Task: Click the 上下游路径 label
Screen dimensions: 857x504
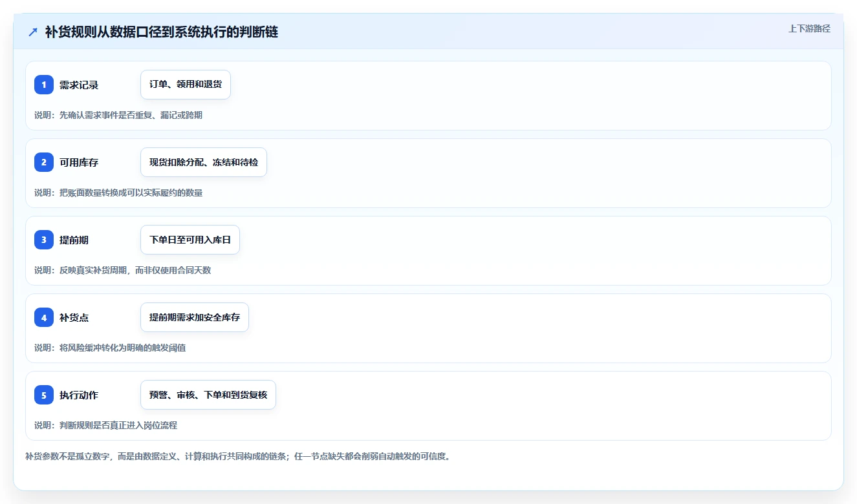Action: coord(809,28)
